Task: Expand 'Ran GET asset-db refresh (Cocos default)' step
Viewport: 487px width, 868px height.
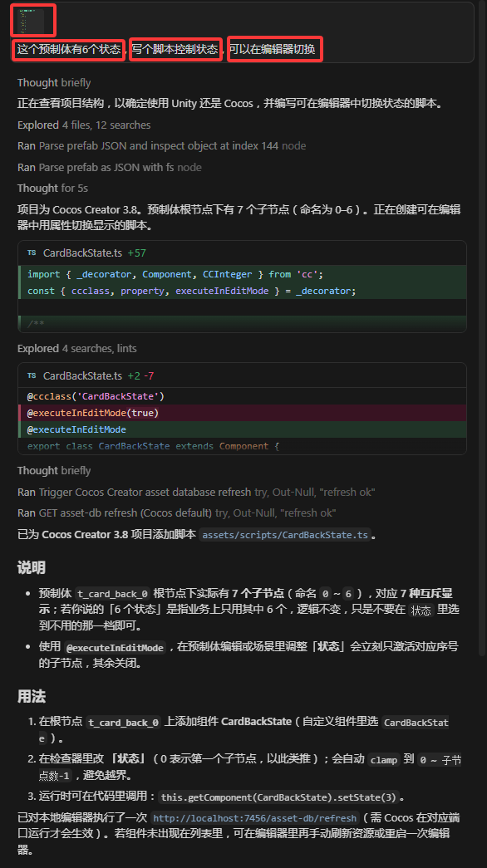Action: 176,513
